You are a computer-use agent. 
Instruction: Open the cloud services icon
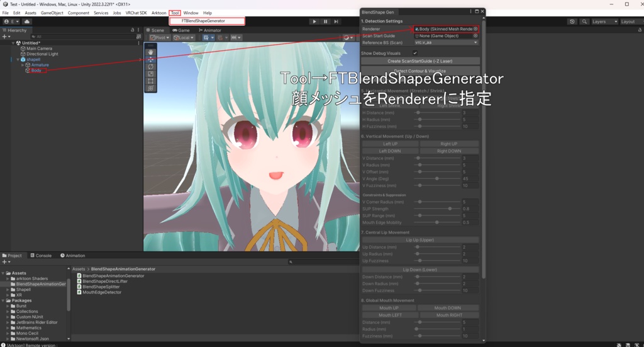coord(27,21)
